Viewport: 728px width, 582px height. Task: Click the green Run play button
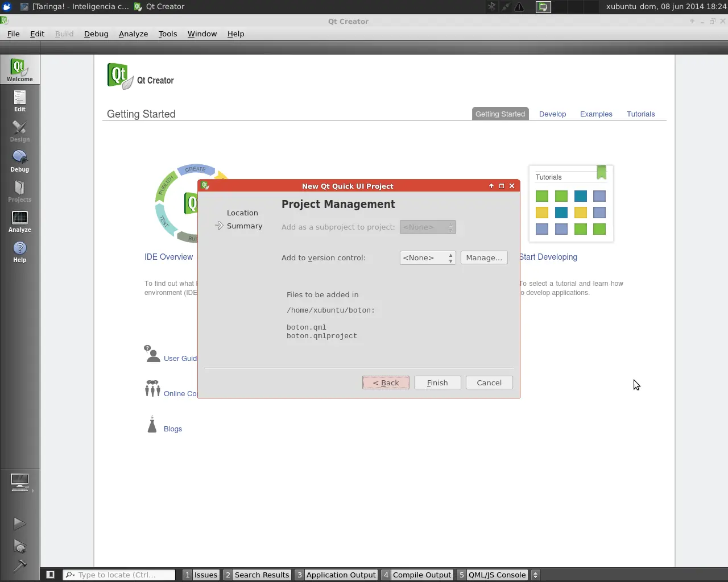[19, 523]
